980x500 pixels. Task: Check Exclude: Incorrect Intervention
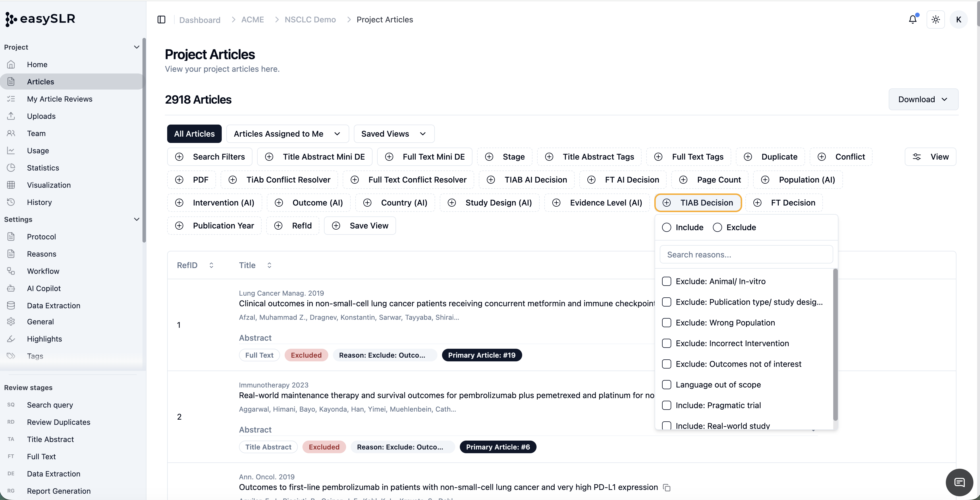click(x=667, y=343)
